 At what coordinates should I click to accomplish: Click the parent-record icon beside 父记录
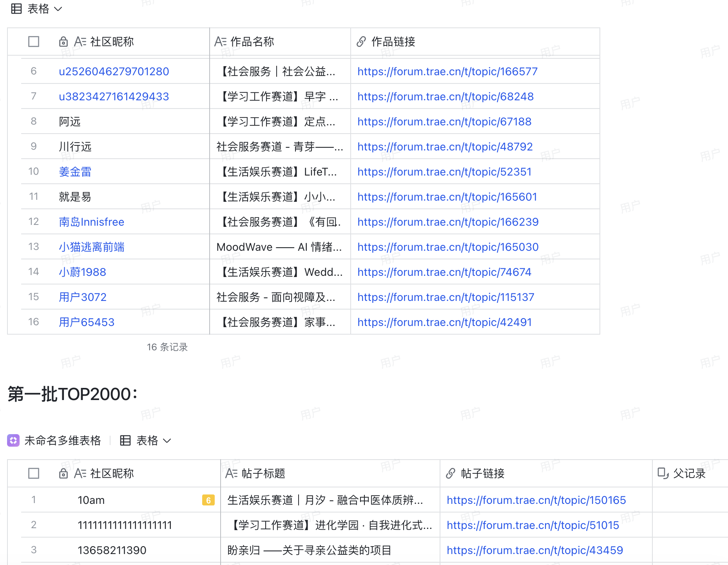click(663, 473)
